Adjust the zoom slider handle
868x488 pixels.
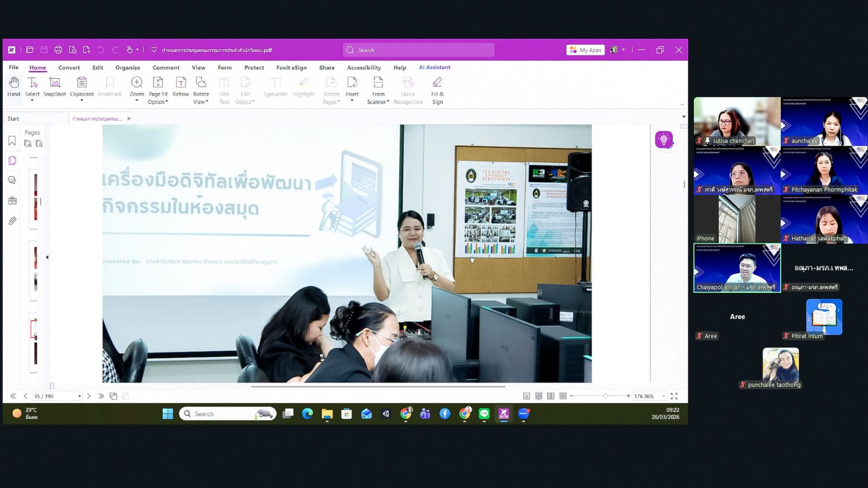(605, 396)
